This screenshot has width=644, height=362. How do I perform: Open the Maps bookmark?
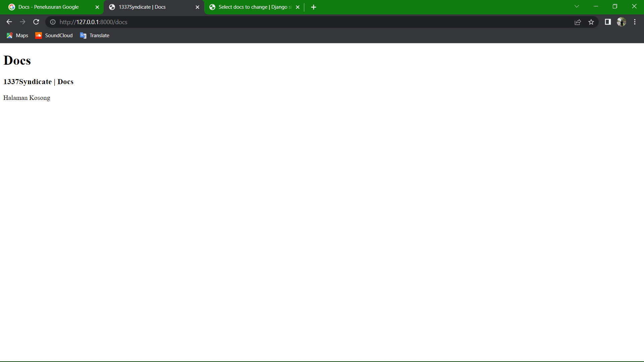(17, 36)
